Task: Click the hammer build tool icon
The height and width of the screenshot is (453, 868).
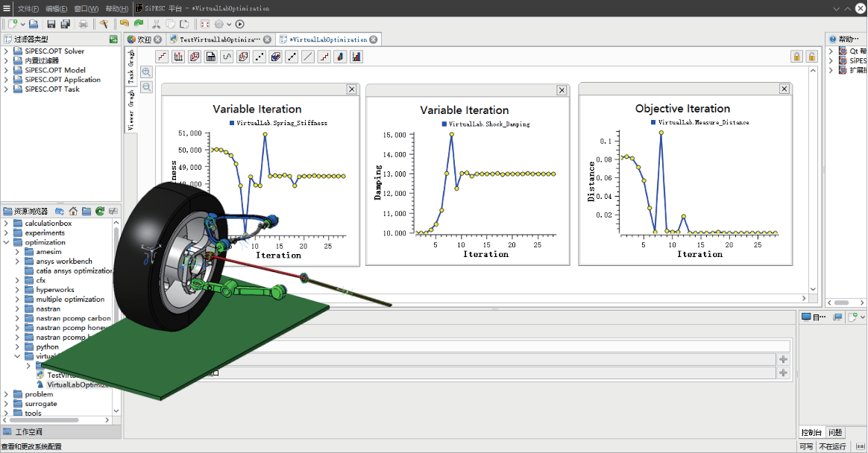Action: 103,24
